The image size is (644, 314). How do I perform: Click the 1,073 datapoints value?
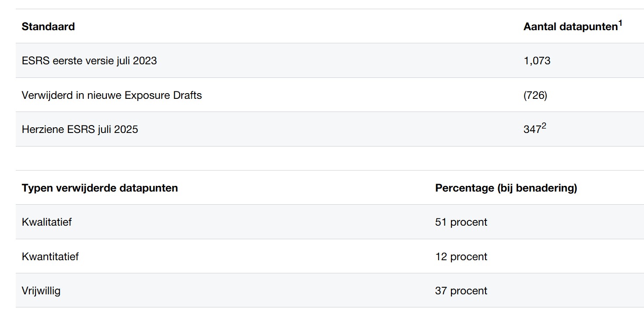(x=537, y=61)
